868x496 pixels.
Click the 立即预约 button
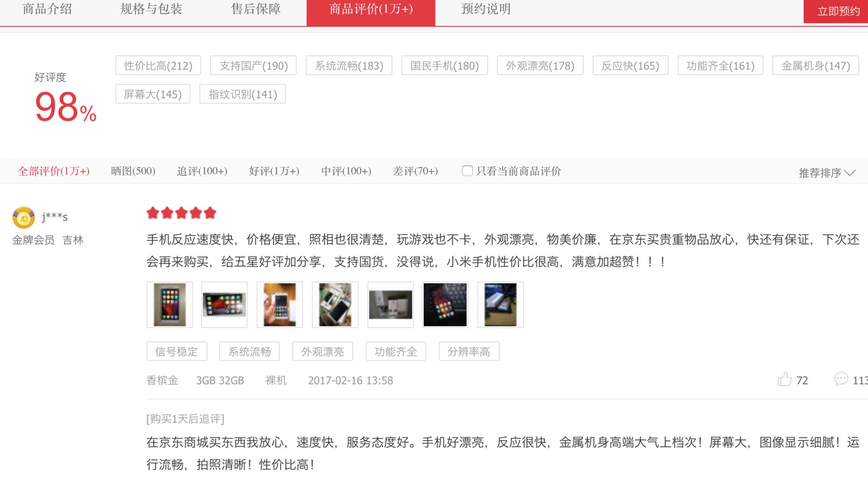click(838, 11)
